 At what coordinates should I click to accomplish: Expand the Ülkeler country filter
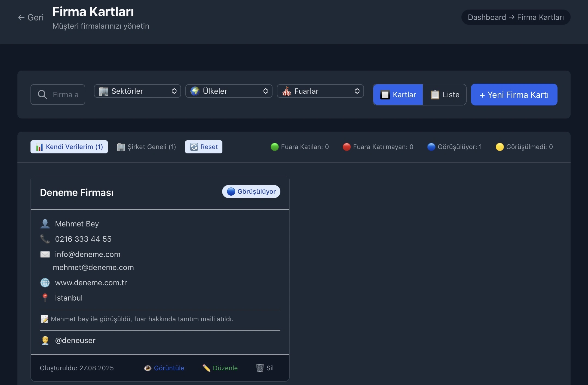(x=229, y=91)
